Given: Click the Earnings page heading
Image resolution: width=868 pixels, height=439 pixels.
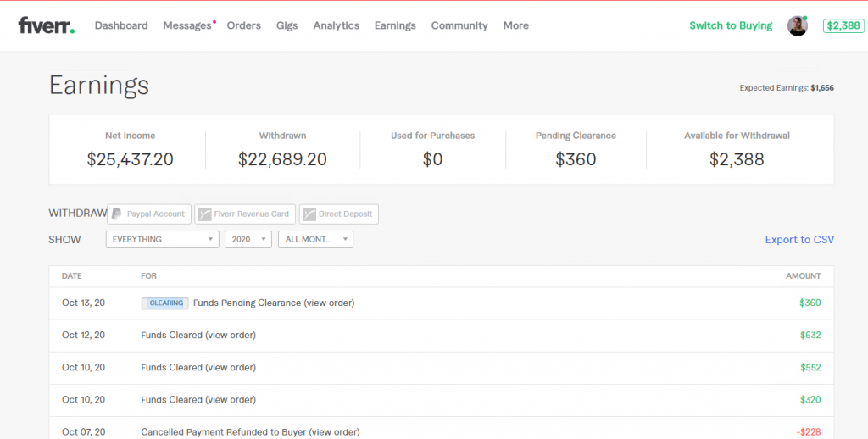Looking at the screenshot, I should (x=99, y=86).
